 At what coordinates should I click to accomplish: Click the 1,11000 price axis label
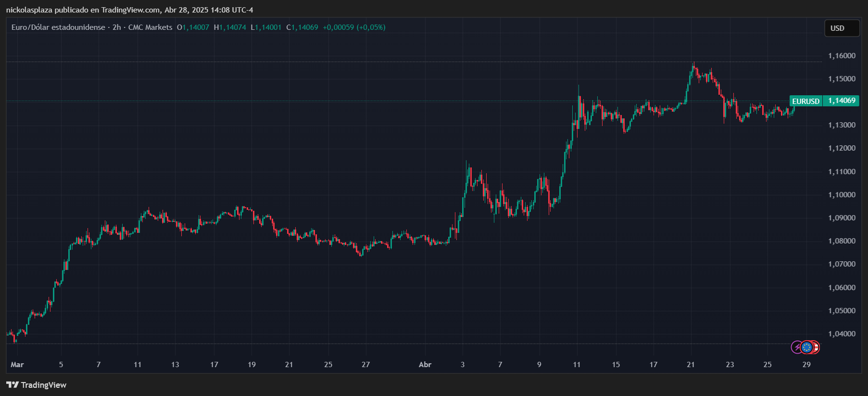[842, 172]
